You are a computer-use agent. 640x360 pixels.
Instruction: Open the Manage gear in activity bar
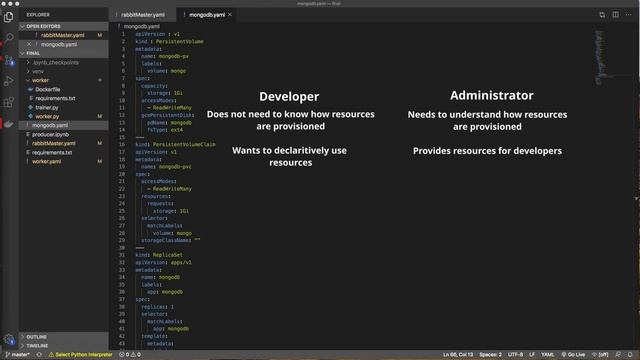pos(9,339)
